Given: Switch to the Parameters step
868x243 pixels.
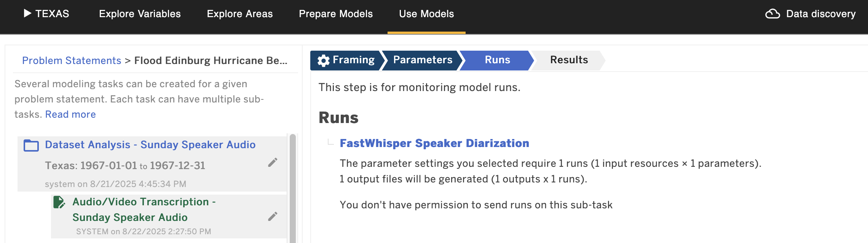Looking at the screenshot, I should (x=423, y=60).
